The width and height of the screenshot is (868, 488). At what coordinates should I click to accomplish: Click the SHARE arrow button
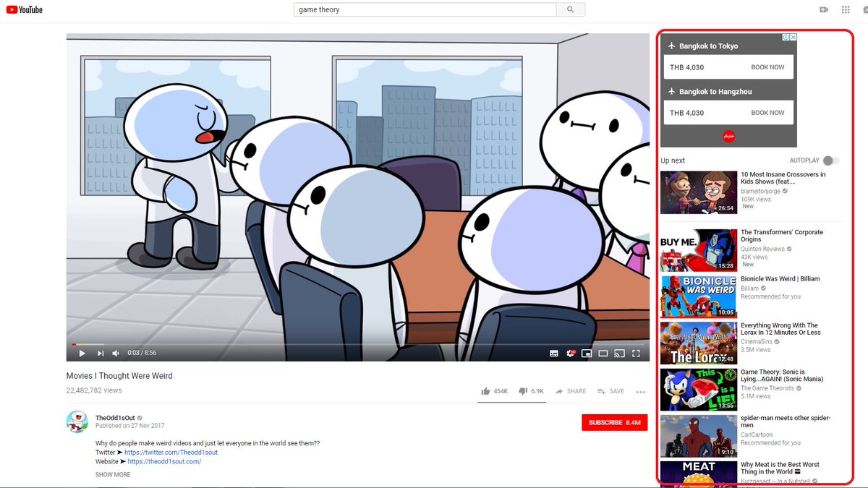click(571, 391)
